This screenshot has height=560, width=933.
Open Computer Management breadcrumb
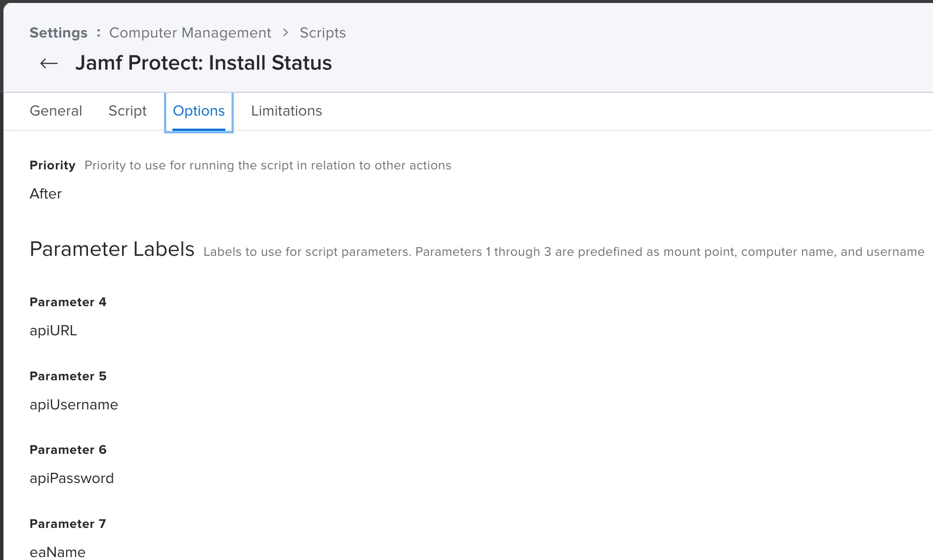tap(190, 33)
